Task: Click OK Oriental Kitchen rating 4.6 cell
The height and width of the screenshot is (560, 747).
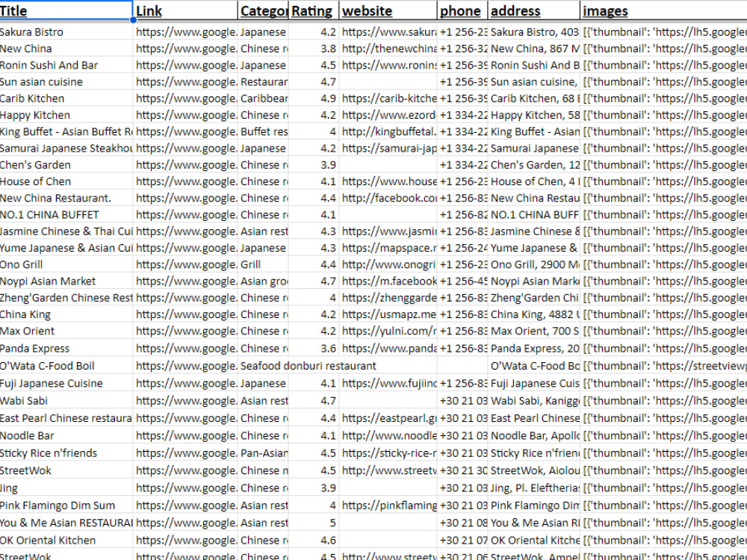Action: 314,541
